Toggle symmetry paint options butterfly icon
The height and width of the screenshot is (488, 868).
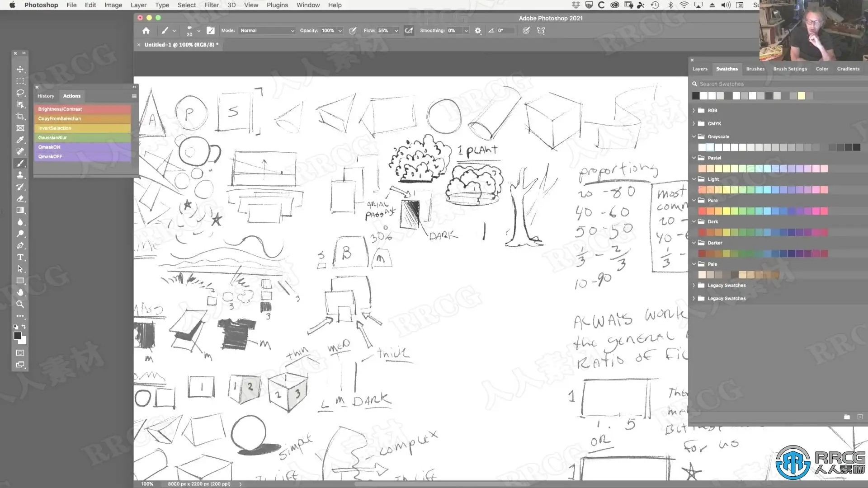(x=541, y=30)
